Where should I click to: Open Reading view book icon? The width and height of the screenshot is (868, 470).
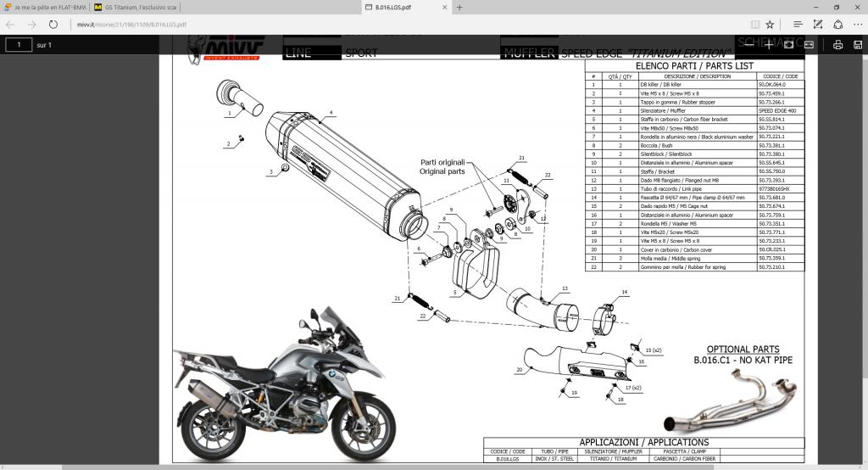click(x=754, y=25)
